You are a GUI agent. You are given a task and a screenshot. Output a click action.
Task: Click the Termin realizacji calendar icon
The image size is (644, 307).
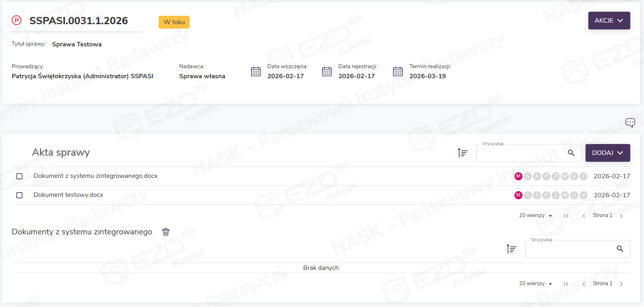click(398, 72)
